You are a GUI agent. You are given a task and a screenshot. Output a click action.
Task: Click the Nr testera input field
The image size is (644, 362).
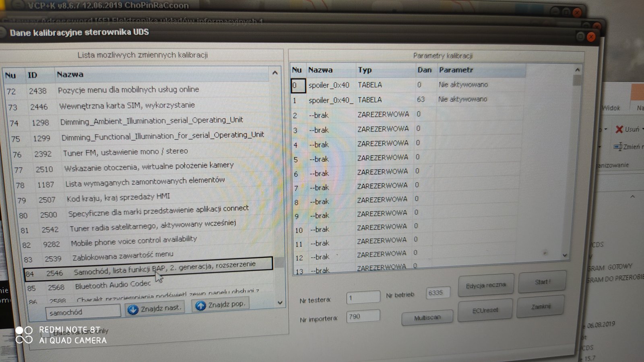(363, 298)
